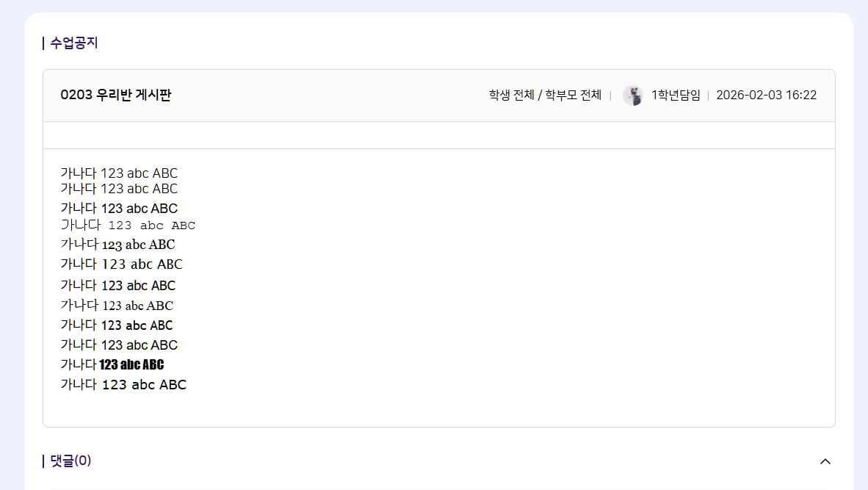The height and width of the screenshot is (490, 868).
Task: Click the heavy condensed black-font text line
Action: click(x=112, y=364)
